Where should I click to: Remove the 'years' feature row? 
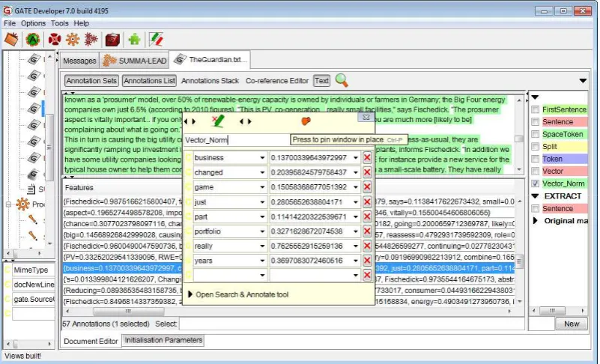tap(367, 261)
